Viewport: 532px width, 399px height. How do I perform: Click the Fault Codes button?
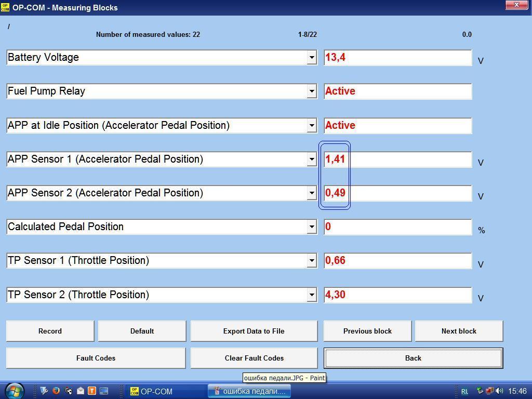[96, 358]
